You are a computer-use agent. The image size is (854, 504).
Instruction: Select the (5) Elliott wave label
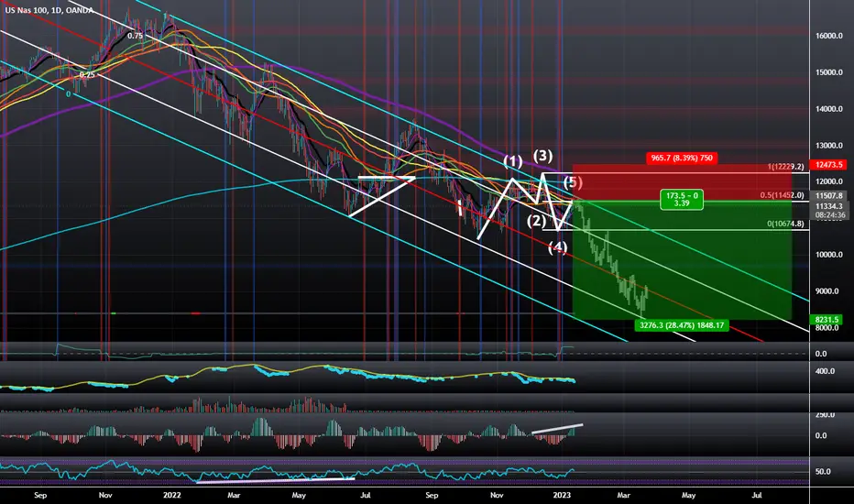[x=573, y=181]
